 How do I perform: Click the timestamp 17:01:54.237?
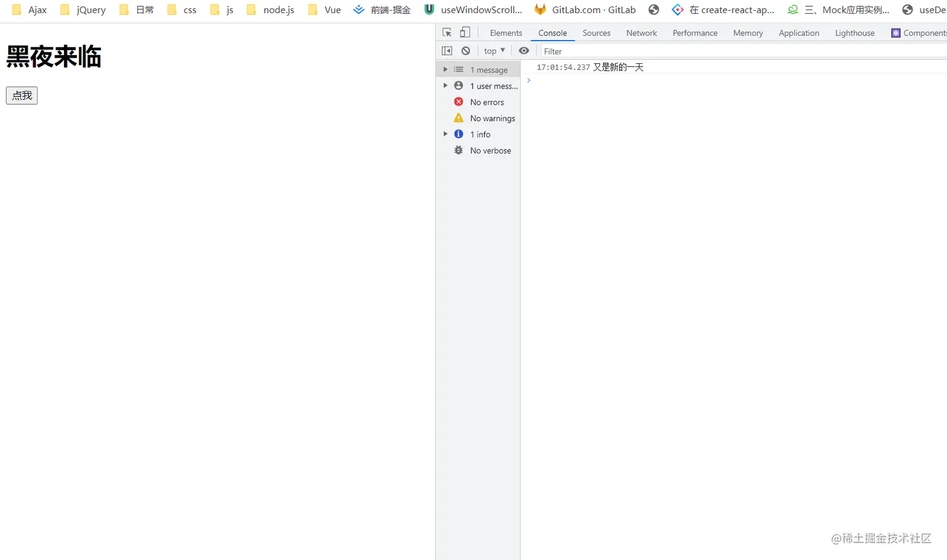[x=563, y=67]
